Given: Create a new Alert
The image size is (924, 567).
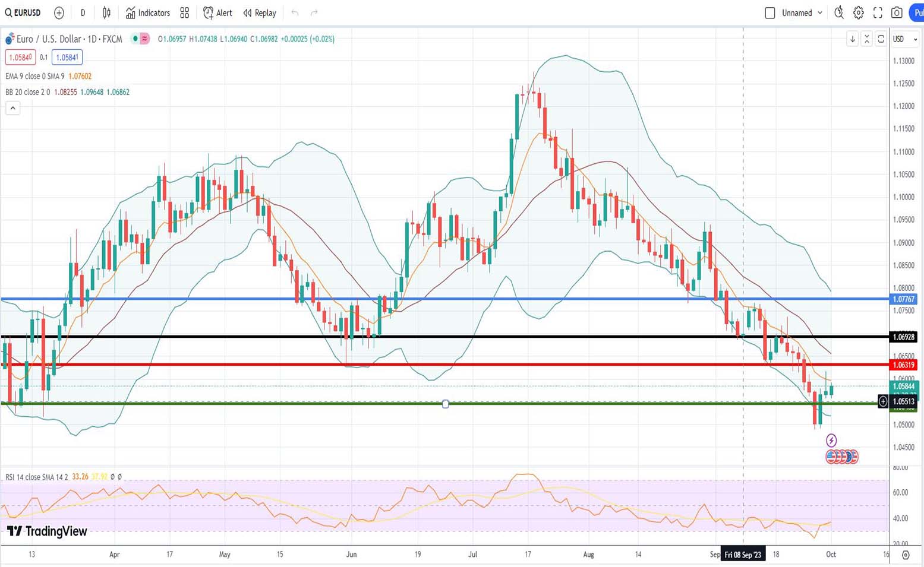Looking at the screenshot, I should pos(217,12).
